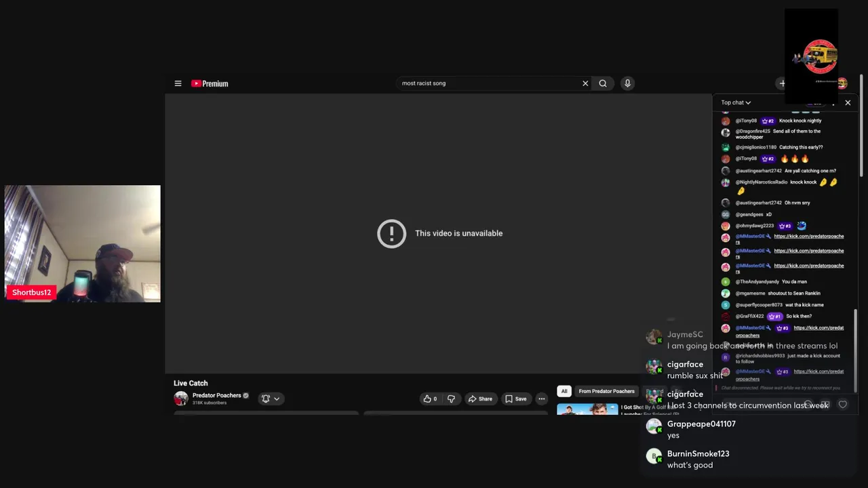The image size is (868, 488).
Task: Click the Live Catch video title
Action: pos(191,383)
